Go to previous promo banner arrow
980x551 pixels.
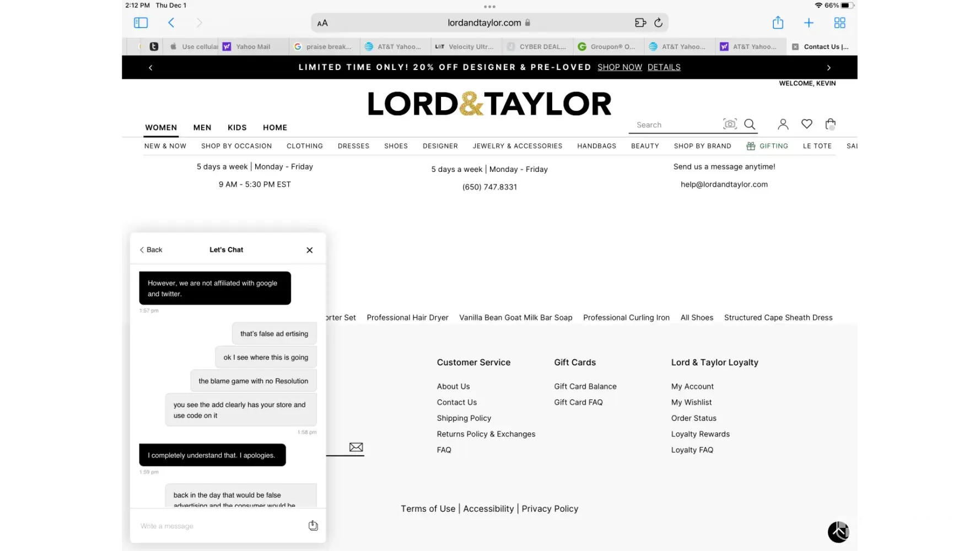[150, 67]
